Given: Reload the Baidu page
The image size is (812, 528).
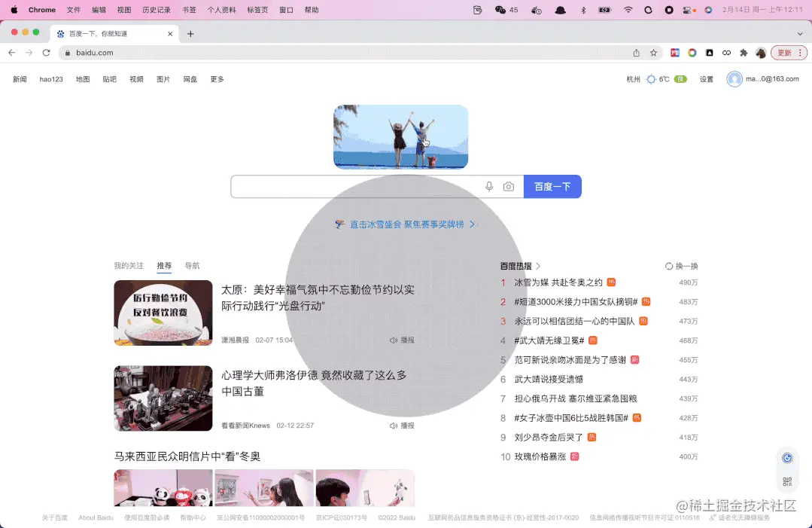Looking at the screenshot, I should [x=46, y=53].
